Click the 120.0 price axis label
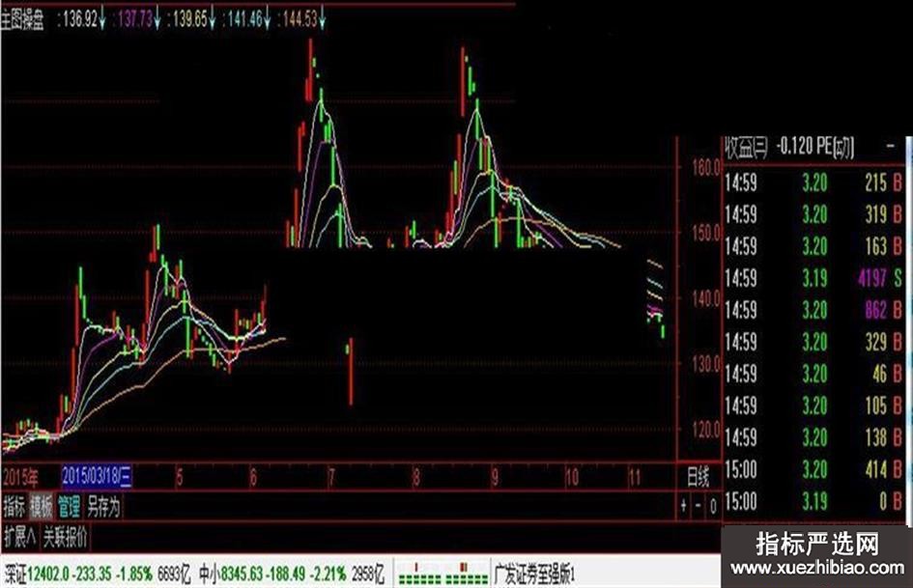913x588 pixels. 705,430
